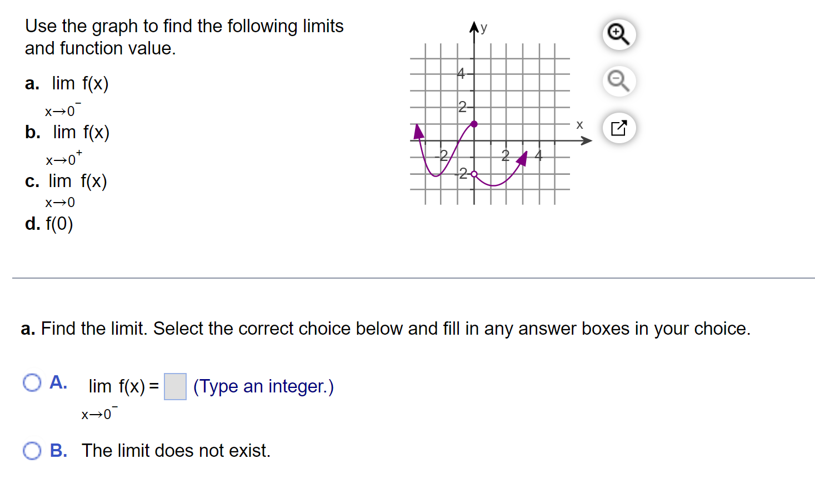815x504 pixels.
Task: Select radio option A
Action: pos(32,382)
